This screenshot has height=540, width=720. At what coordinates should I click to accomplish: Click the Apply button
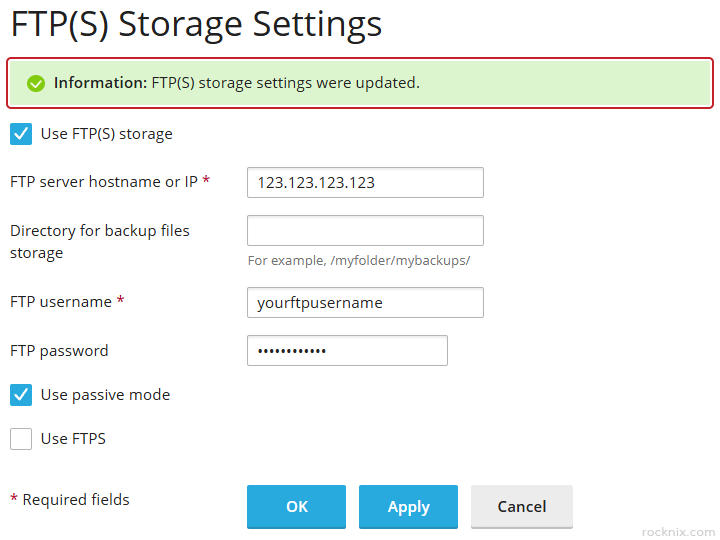pos(408,507)
